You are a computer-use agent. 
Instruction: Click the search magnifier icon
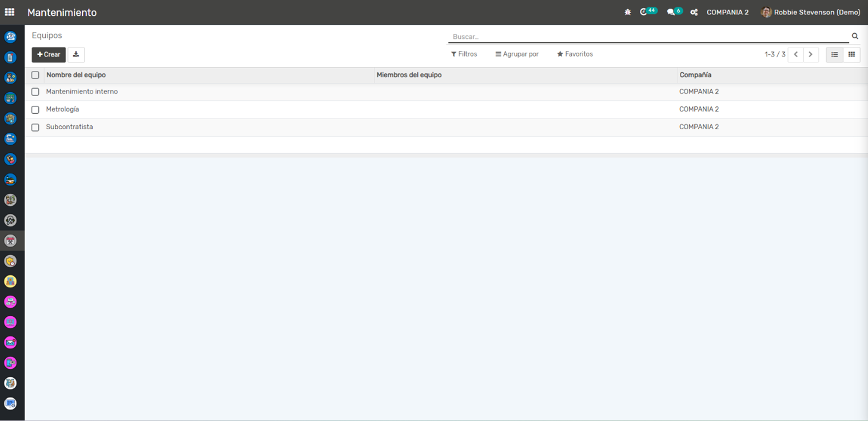pyautogui.click(x=855, y=36)
